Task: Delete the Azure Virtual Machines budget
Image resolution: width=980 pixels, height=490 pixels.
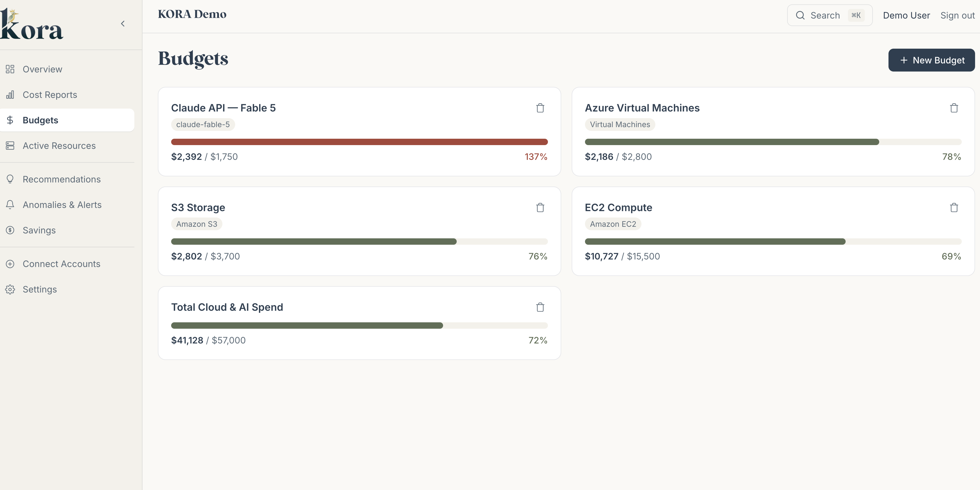Action: [x=954, y=108]
